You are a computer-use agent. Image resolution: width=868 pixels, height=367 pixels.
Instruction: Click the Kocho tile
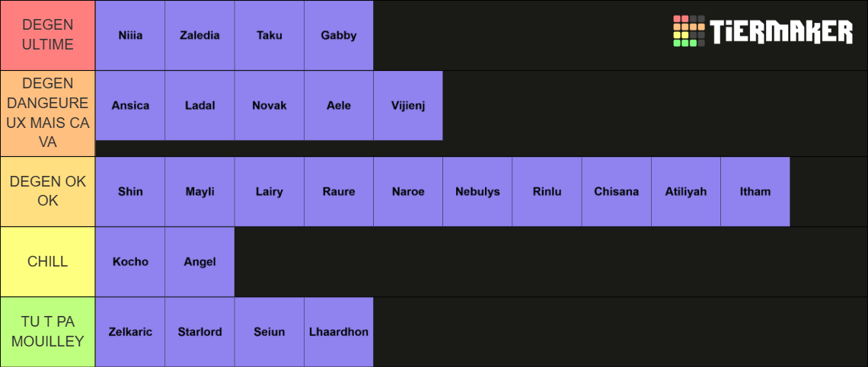pyautogui.click(x=130, y=262)
